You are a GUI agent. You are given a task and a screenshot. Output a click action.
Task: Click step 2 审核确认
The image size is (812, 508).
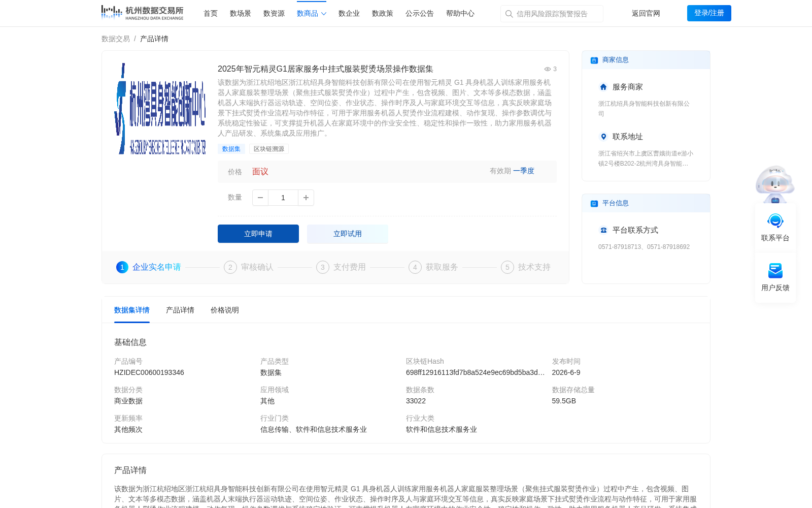click(x=249, y=267)
